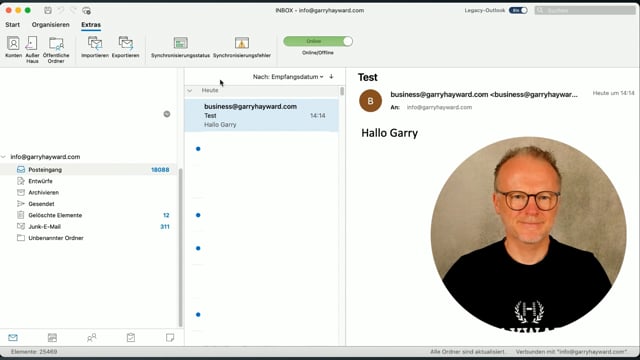The height and width of the screenshot is (360, 640).
Task: Click the save icon in title bar
Action: pyautogui.click(x=48, y=10)
